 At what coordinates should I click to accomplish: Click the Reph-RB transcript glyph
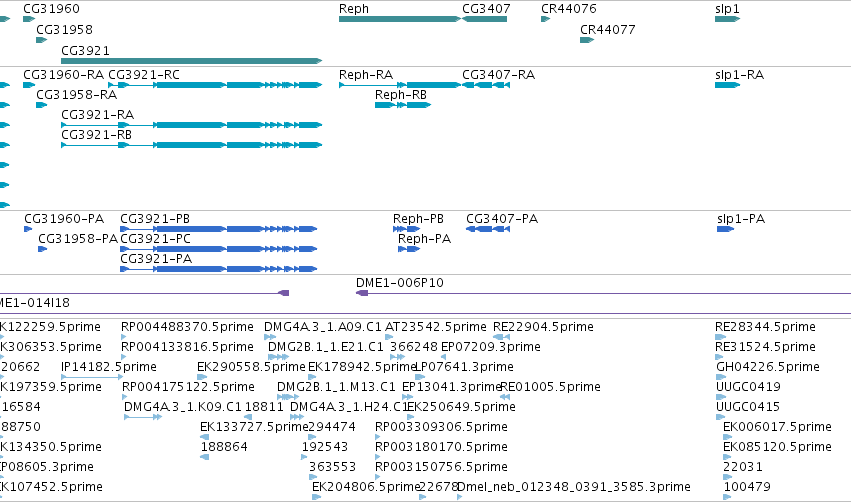(403, 105)
